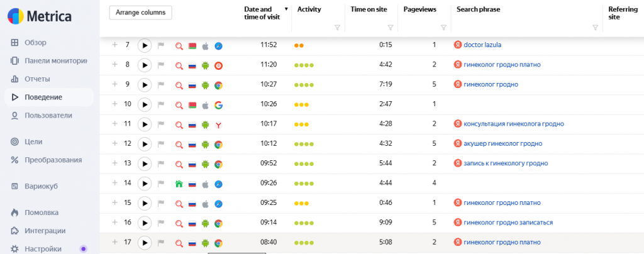Open the Search phrase column filter
Screen dimensions: 644x254
(x=595, y=28)
